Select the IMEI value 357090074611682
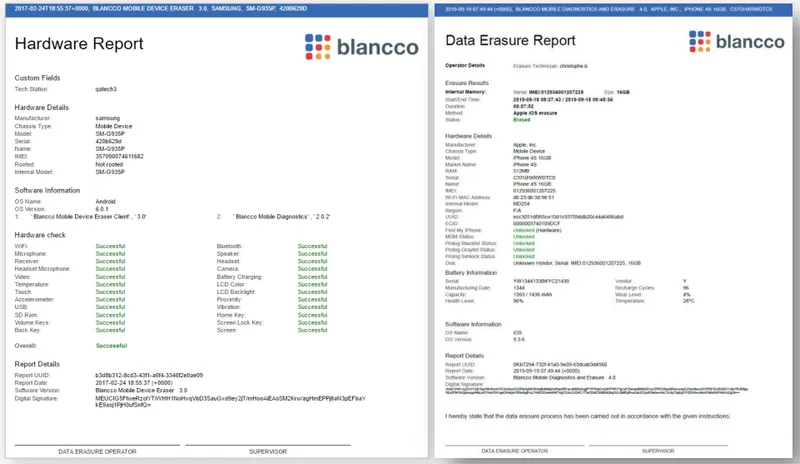 click(x=119, y=156)
